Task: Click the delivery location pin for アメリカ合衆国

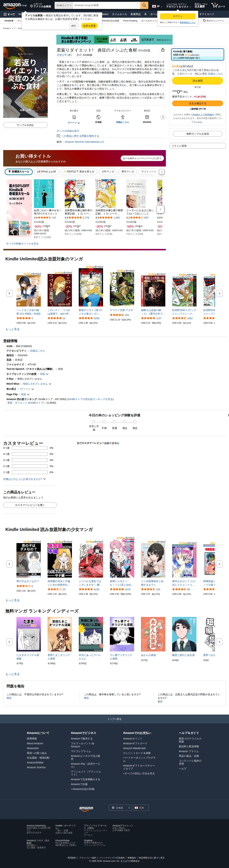Action: [31, 6]
